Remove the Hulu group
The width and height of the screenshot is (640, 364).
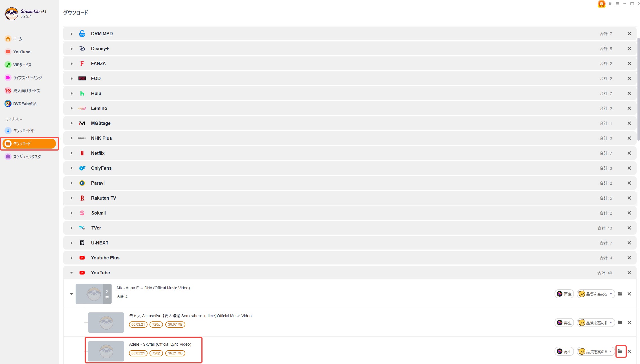[x=629, y=93]
